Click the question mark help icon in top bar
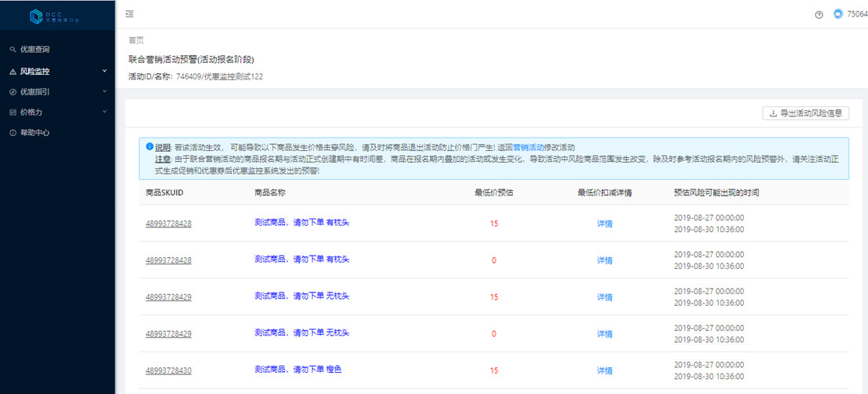Viewport: 868px width, 394px height. [x=819, y=14]
